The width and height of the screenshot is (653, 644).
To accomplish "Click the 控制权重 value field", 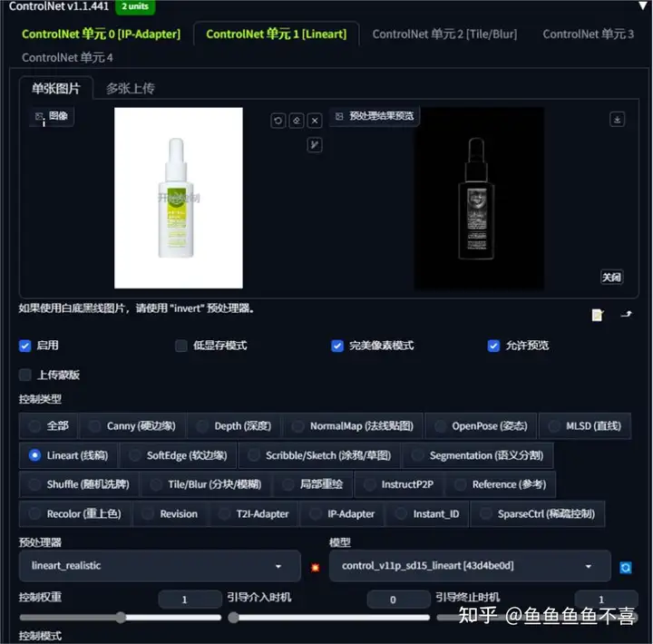I will click(190, 600).
